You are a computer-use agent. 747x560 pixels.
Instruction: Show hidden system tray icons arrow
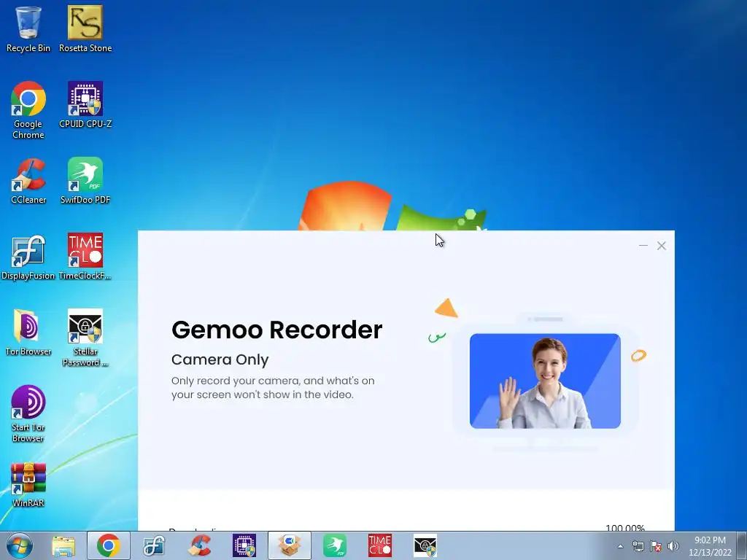click(x=620, y=546)
